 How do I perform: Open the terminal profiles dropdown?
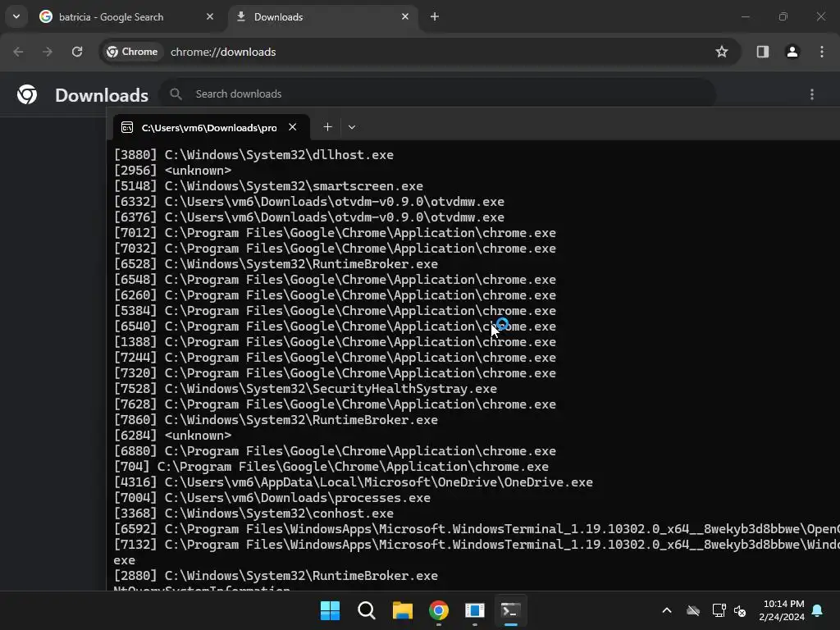(x=351, y=127)
